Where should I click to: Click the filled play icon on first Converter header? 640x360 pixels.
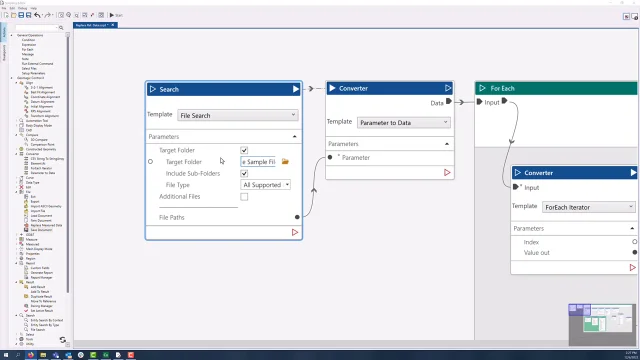click(332, 88)
